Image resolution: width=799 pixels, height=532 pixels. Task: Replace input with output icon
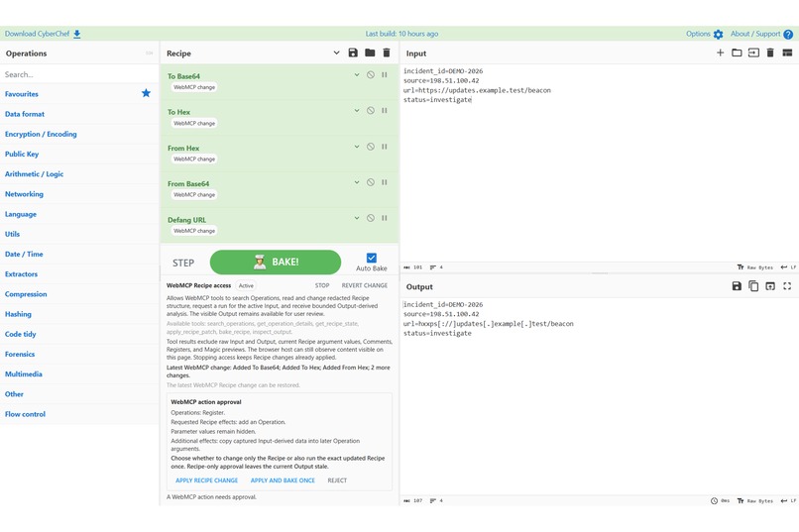point(770,286)
